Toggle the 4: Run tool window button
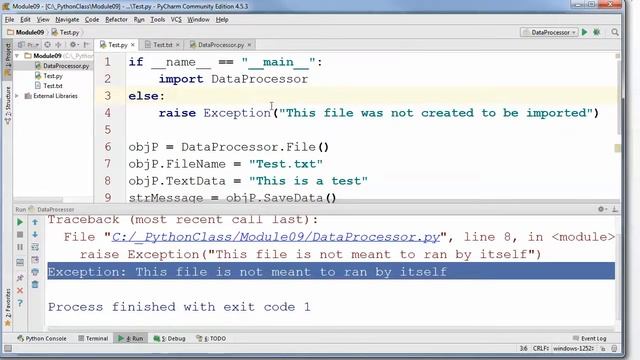Screen dimensions: 640x360 tap(131, 338)
